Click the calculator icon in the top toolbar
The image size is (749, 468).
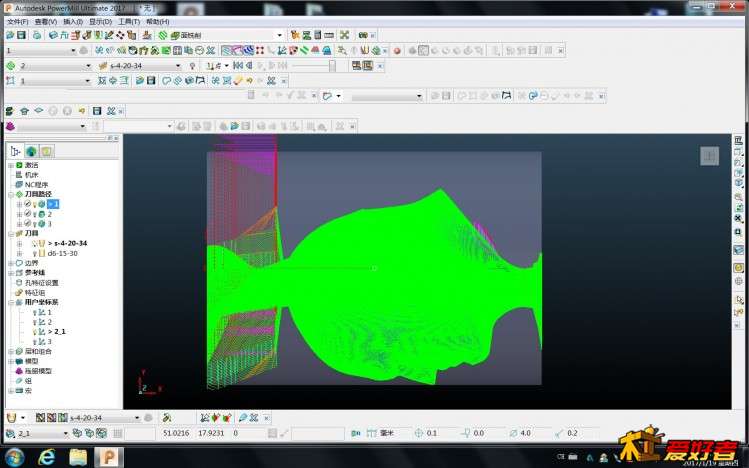[x=318, y=35]
